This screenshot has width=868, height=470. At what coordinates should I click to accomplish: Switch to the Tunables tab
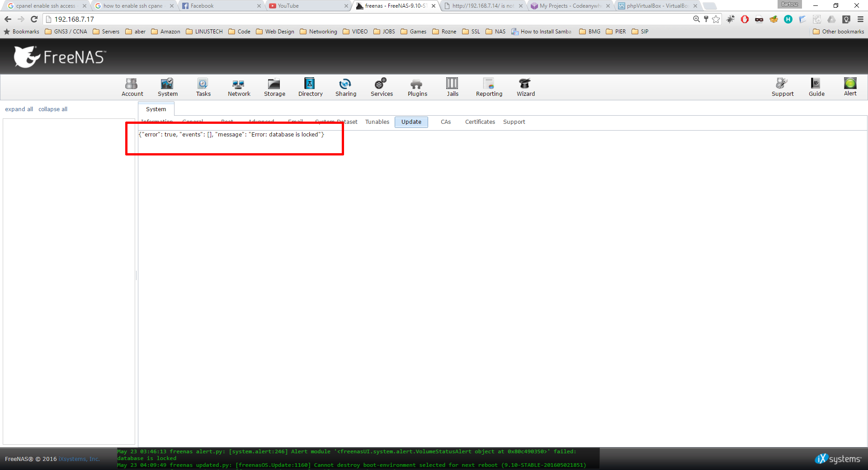pyautogui.click(x=377, y=122)
